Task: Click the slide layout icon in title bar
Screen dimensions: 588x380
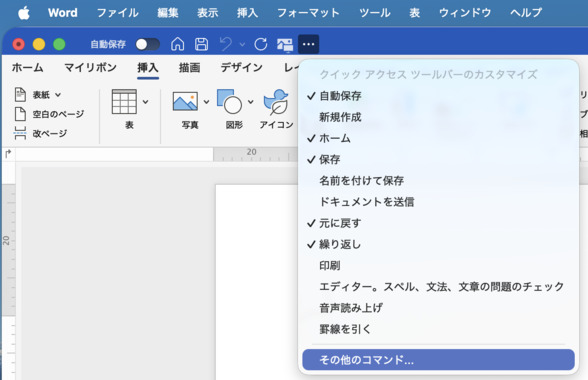Action: pyautogui.click(x=285, y=45)
